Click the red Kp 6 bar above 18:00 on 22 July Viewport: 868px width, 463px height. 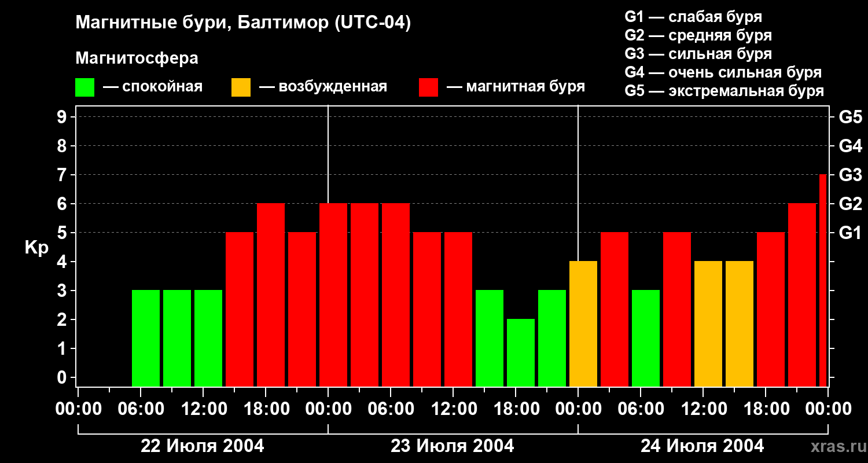pos(271,295)
